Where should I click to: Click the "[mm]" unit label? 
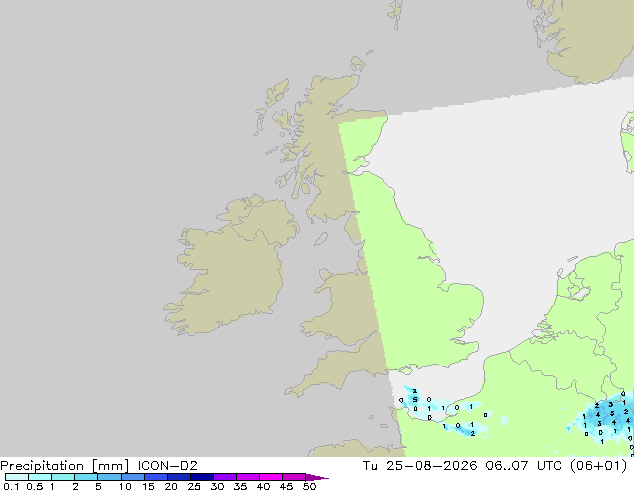pos(110,466)
